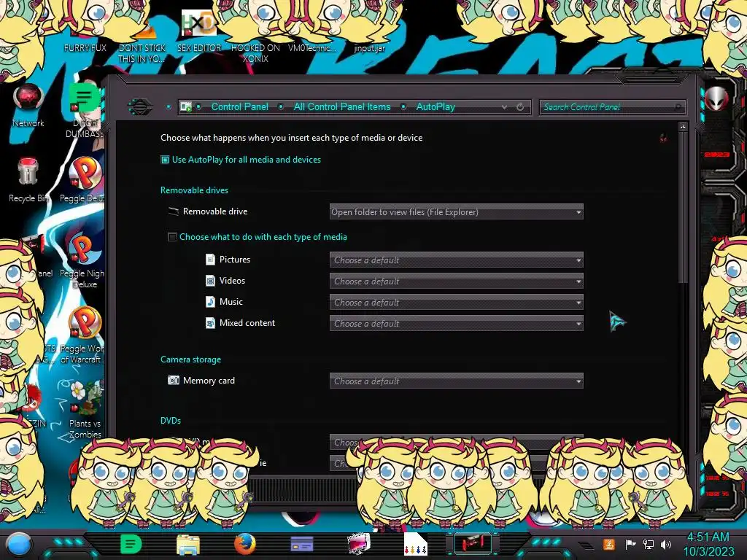This screenshot has width=747, height=560.
Task: Open the Music default dropdown
Action: pyautogui.click(x=456, y=302)
